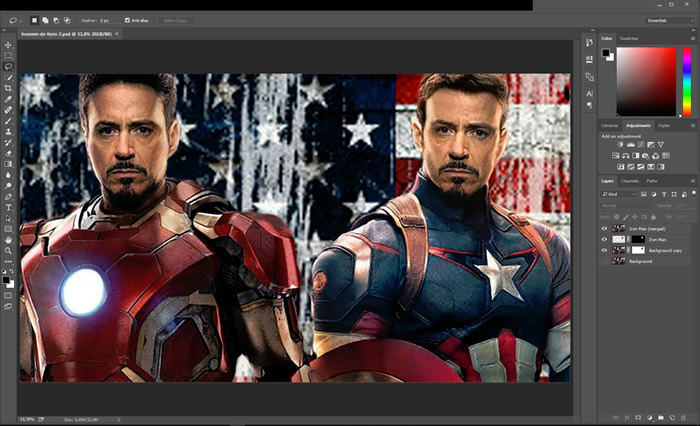Select the History Brush tool
The height and width of the screenshot is (426, 700).
tap(8, 142)
